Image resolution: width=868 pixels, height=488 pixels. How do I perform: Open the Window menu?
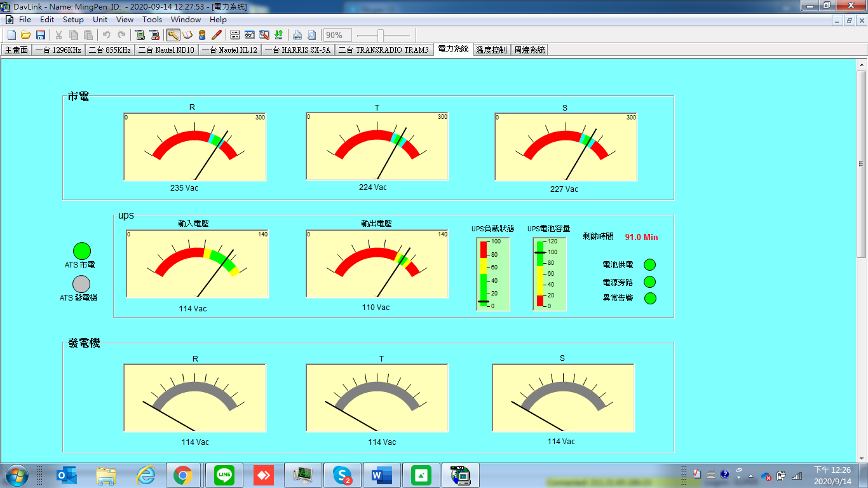click(x=186, y=20)
